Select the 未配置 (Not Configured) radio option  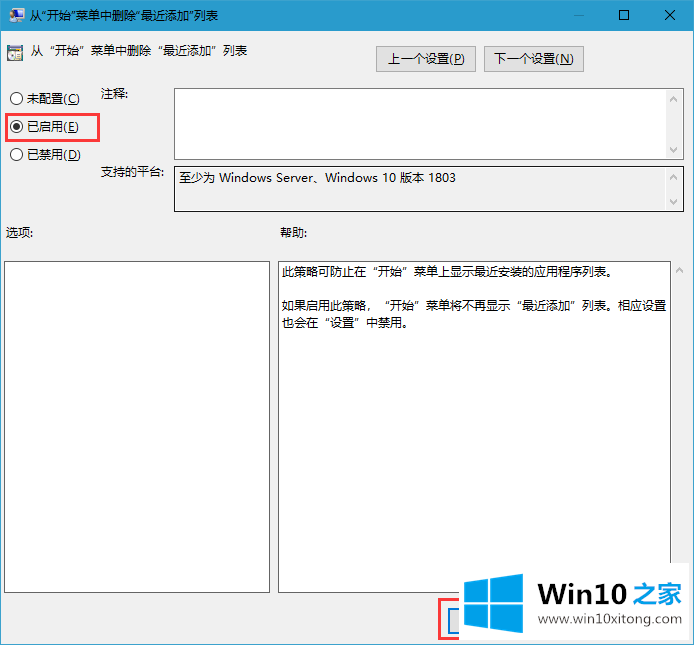17,99
